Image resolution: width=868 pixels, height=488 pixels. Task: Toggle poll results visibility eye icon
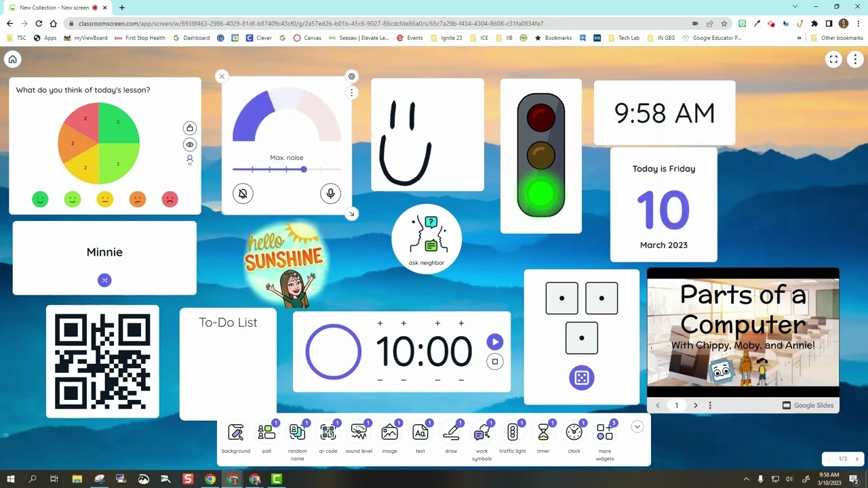[190, 144]
